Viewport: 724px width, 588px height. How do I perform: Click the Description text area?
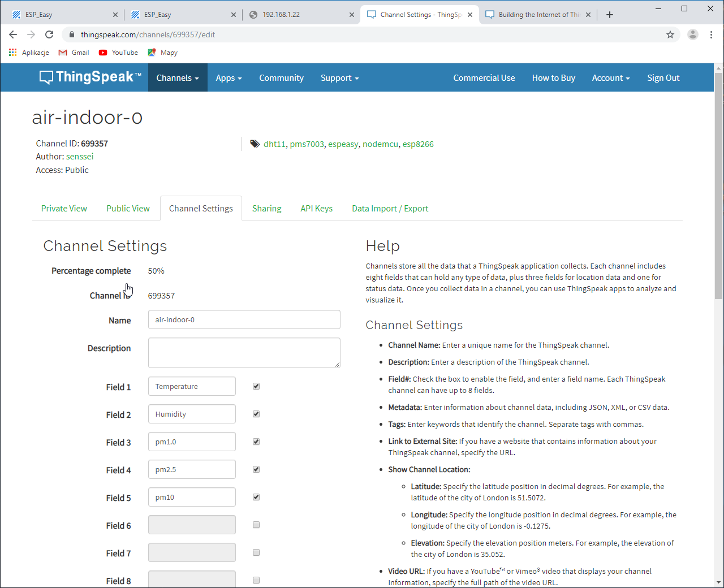[244, 353]
